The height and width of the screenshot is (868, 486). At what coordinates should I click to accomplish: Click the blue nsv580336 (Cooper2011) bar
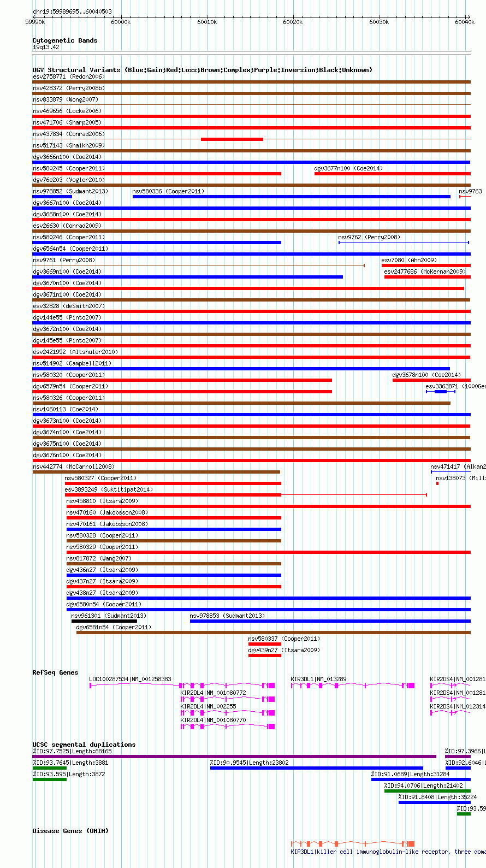292,197
